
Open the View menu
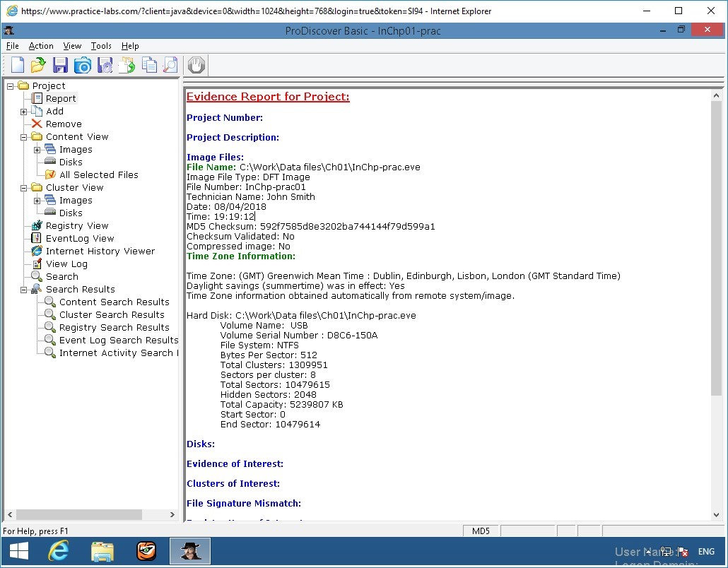(72, 46)
